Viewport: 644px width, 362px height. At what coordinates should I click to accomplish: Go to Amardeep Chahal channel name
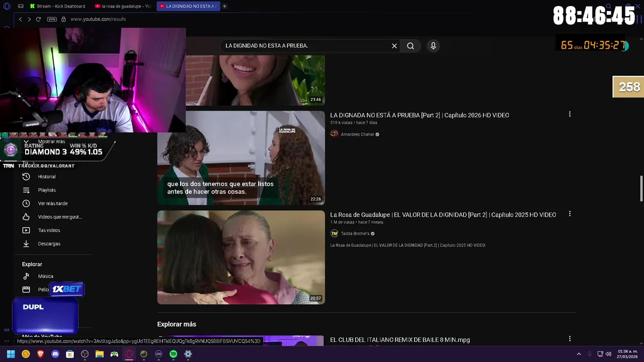click(357, 134)
